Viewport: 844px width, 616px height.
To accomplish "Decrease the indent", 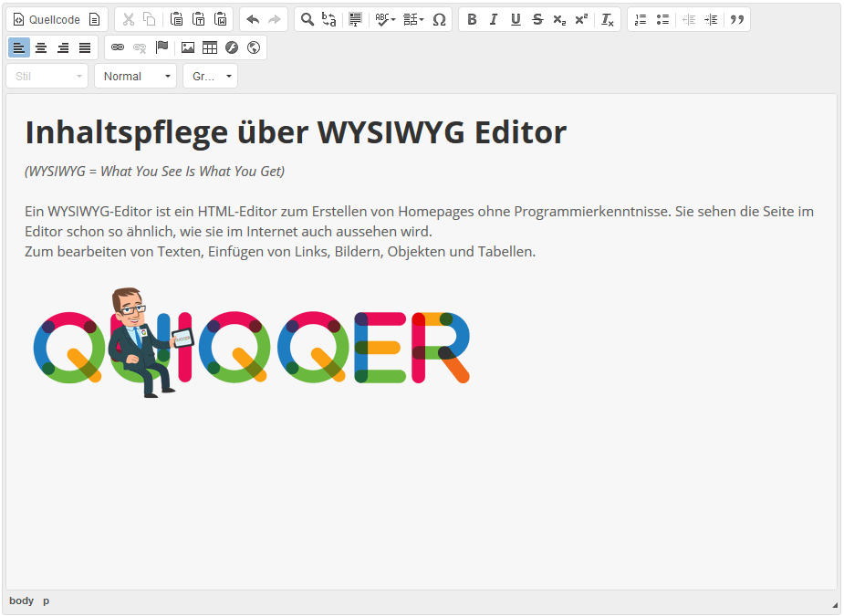I will click(x=689, y=20).
